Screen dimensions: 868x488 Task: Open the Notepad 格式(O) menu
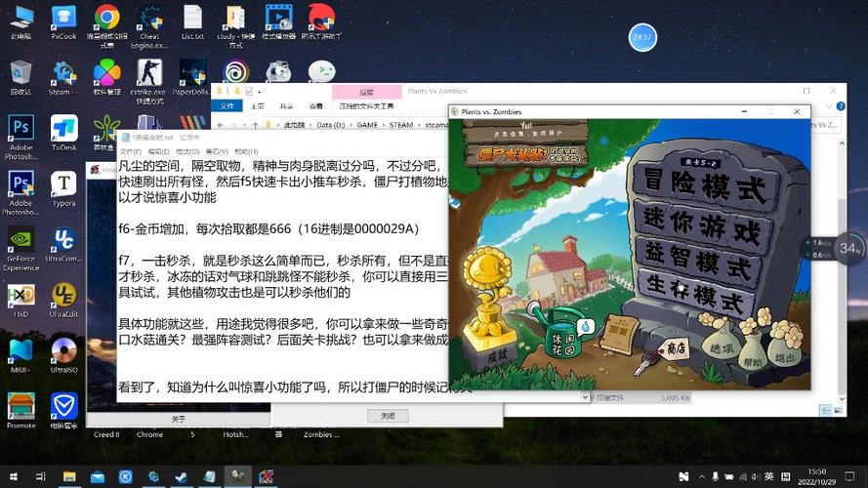click(x=185, y=152)
